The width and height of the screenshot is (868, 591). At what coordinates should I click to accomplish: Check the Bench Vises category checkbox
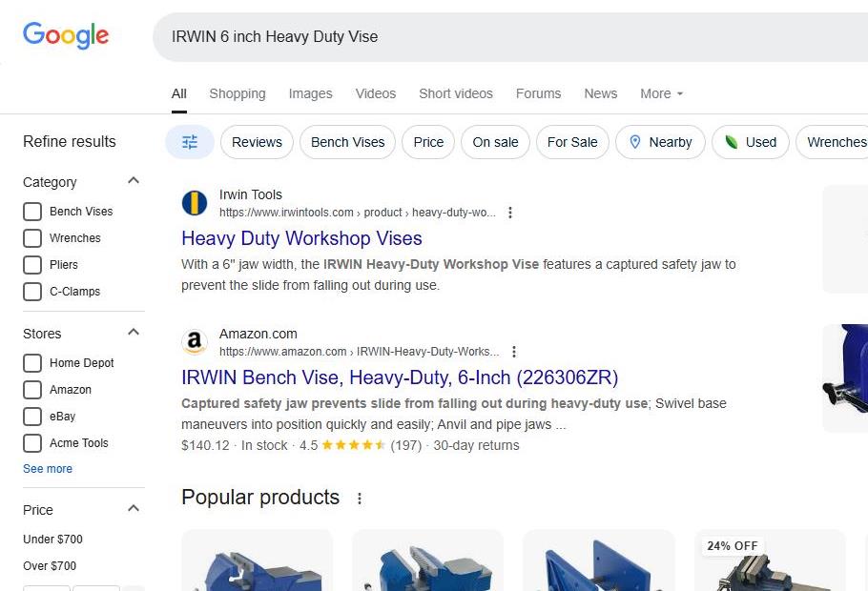tap(32, 212)
